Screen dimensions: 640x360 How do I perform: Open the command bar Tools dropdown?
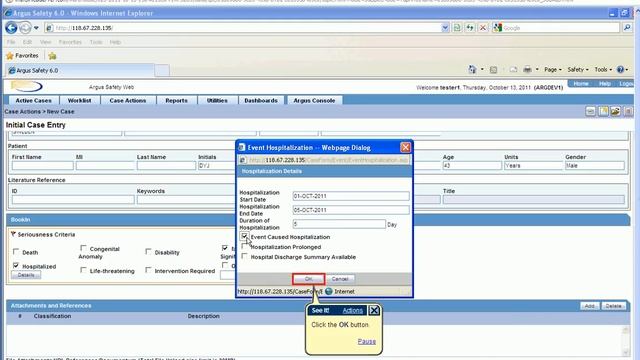603,70
